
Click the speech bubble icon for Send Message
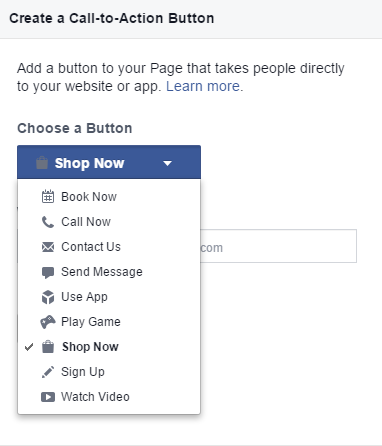pos(48,272)
